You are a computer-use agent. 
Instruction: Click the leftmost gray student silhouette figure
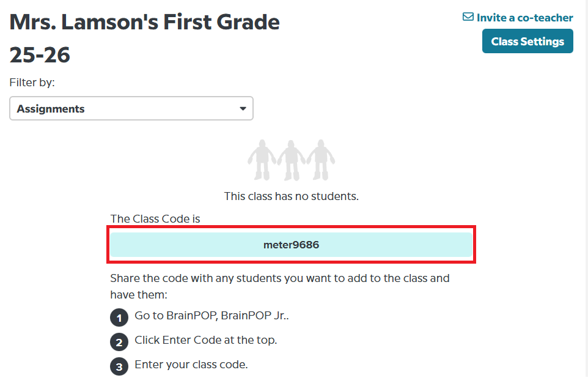(x=262, y=160)
